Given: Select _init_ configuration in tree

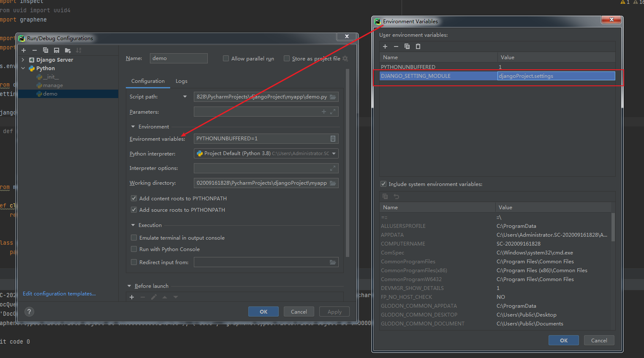Looking at the screenshot, I should [x=51, y=77].
